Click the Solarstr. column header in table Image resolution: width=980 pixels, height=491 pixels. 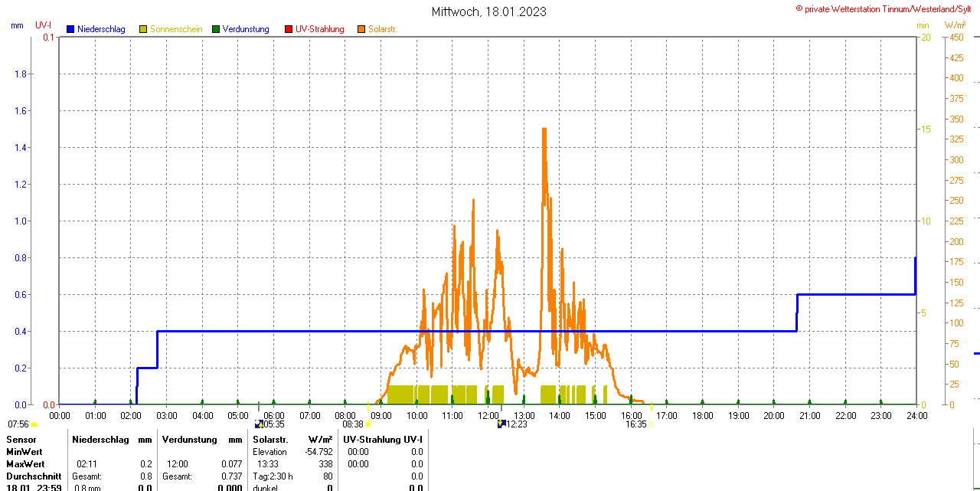coord(270,440)
